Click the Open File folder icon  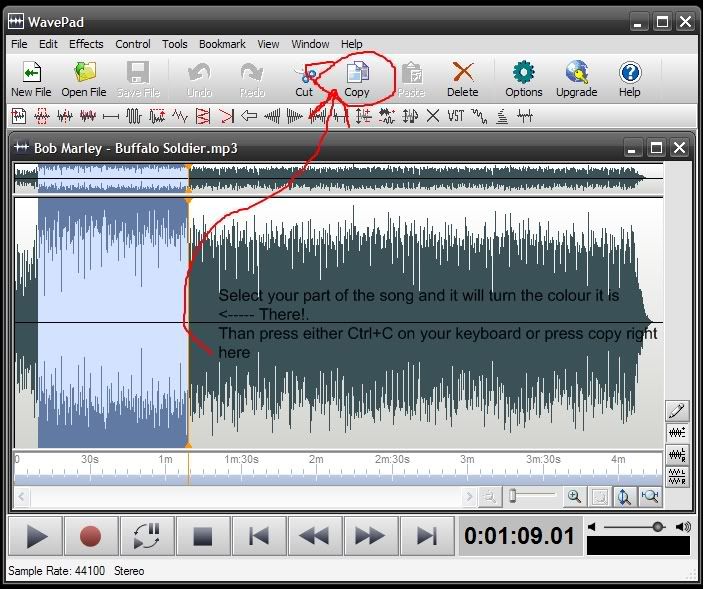coord(85,72)
